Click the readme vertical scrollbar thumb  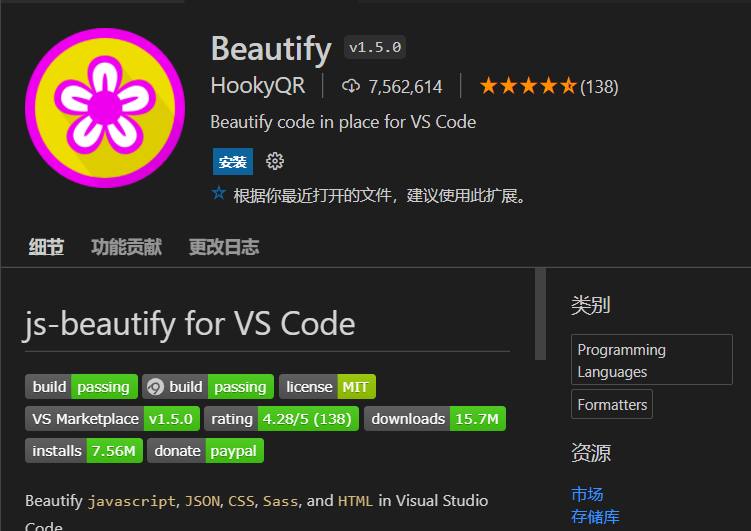pos(540,314)
